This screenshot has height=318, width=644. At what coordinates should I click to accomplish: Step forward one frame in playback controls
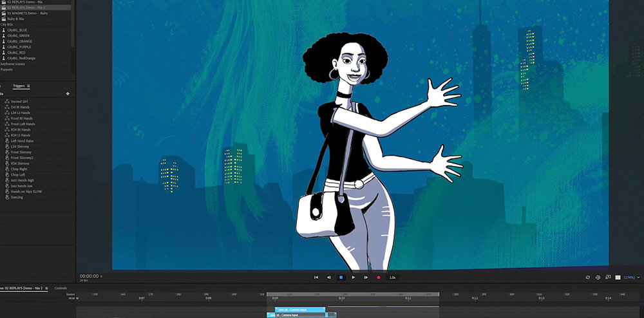coord(366,277)
